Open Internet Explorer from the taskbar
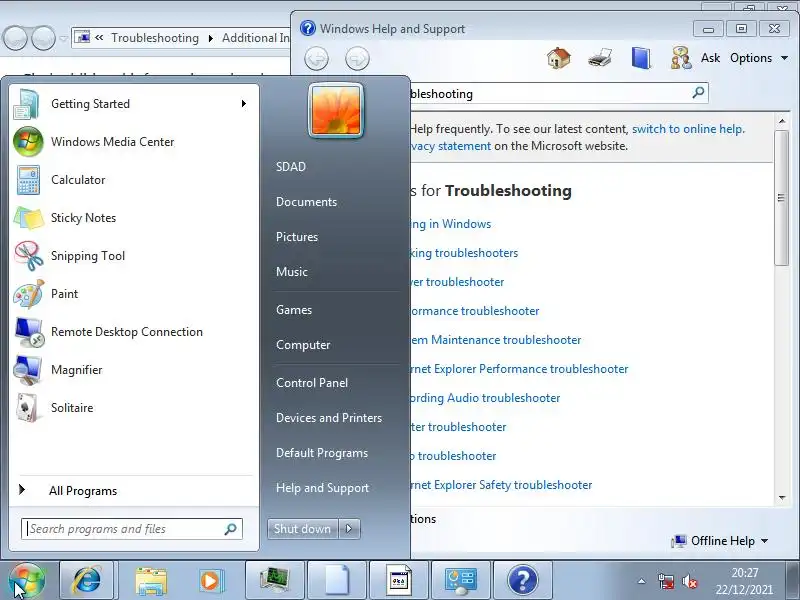This screenshot has width=800, height=600. pos(87,580)
